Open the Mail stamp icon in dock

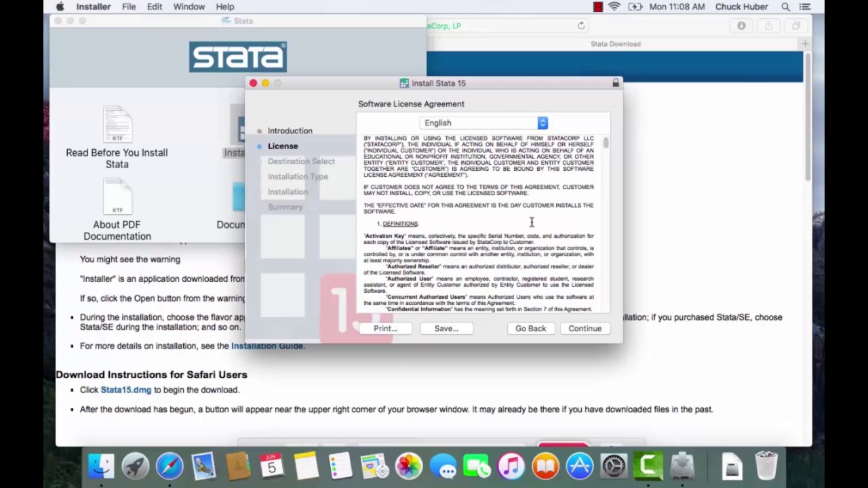tap(203, 466)
